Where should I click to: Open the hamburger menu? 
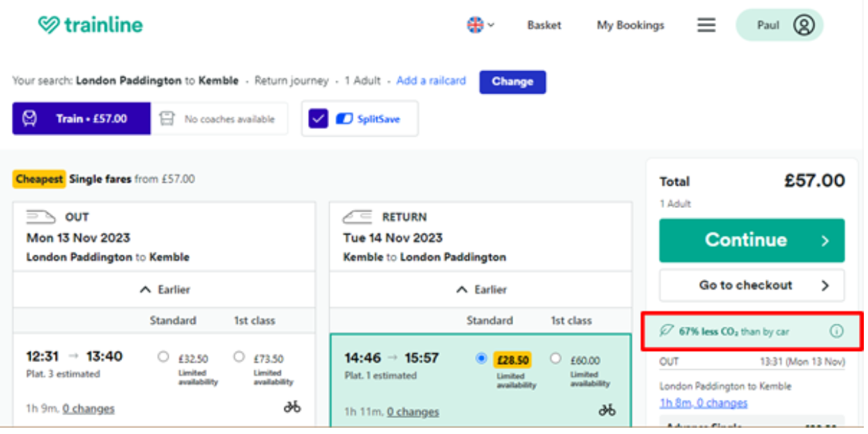pos(706,25)
